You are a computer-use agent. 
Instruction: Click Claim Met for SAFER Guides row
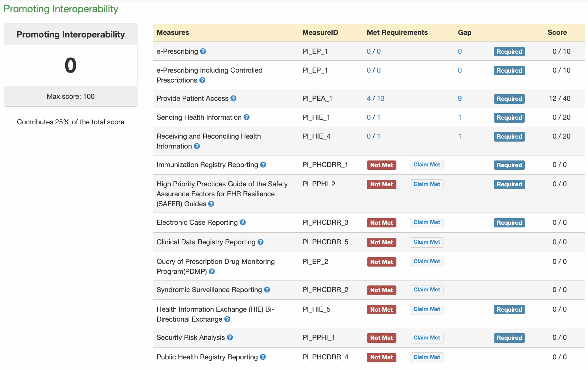click(x=427, y=184)
